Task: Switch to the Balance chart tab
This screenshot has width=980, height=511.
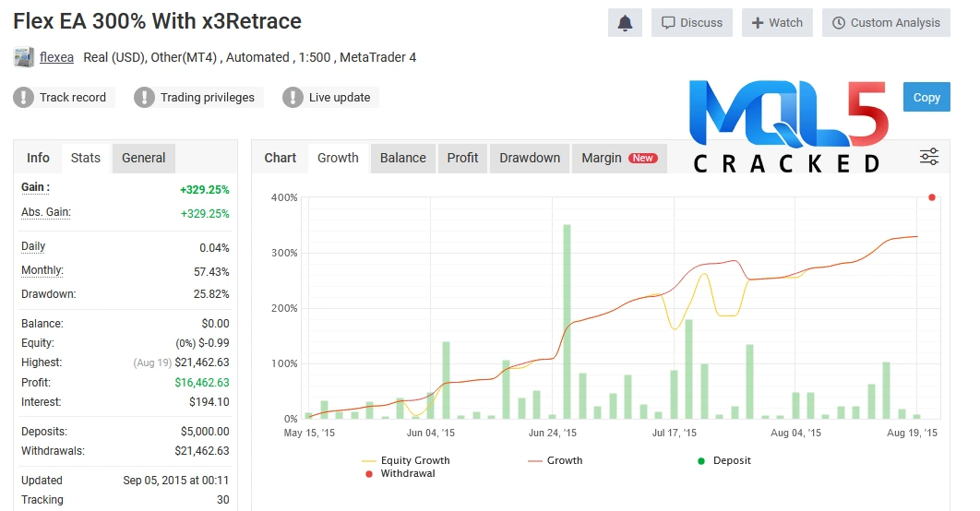Action: click(403, 158)
